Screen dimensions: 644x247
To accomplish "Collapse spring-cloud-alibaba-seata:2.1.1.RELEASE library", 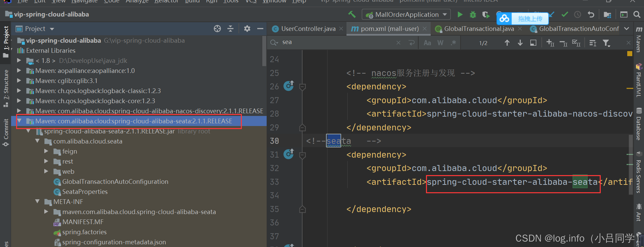I will click(19, 121).
